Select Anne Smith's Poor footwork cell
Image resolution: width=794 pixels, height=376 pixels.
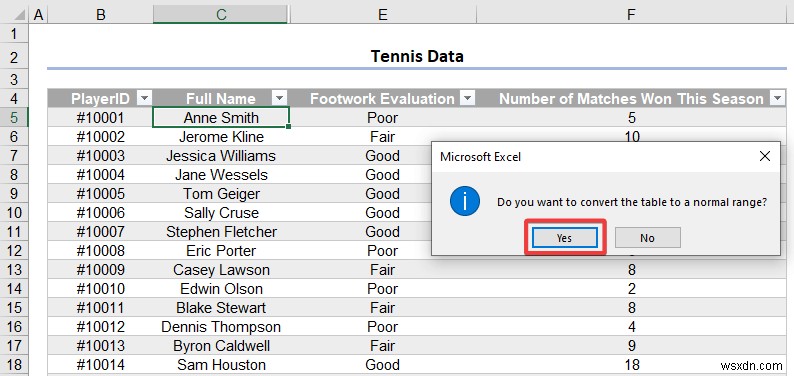pos(382,117)
